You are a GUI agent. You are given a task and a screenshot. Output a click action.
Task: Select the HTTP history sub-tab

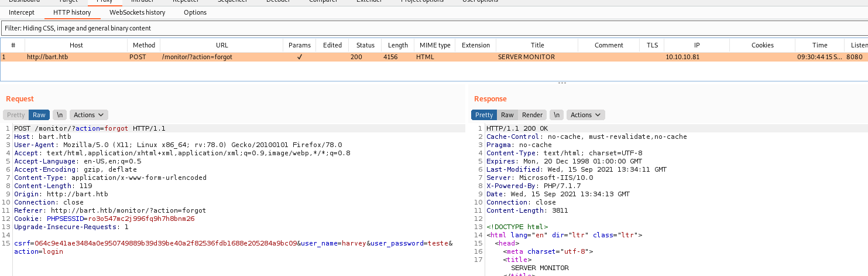72,12
